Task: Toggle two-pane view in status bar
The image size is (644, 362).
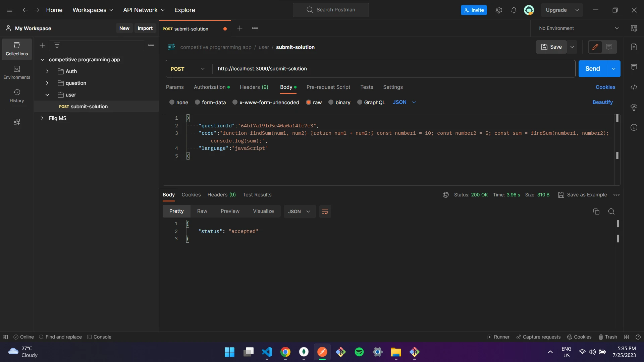Action: tap(626, 337)
